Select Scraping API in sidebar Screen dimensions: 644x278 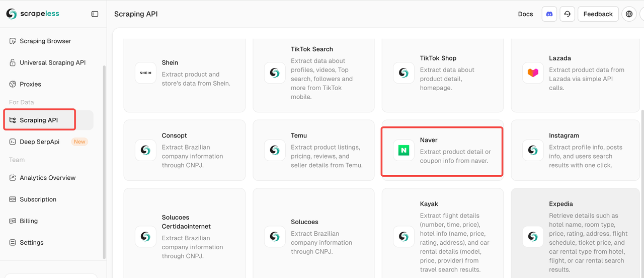48,120
